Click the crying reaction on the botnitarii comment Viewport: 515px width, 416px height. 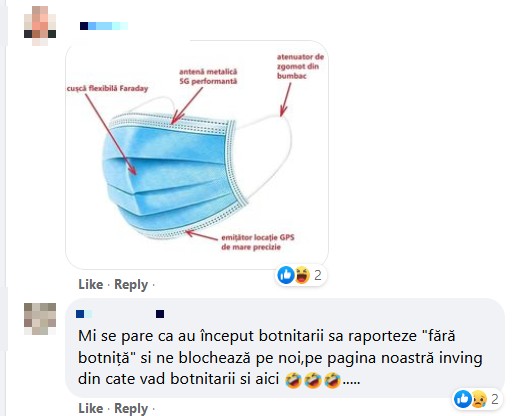[479, 399]
